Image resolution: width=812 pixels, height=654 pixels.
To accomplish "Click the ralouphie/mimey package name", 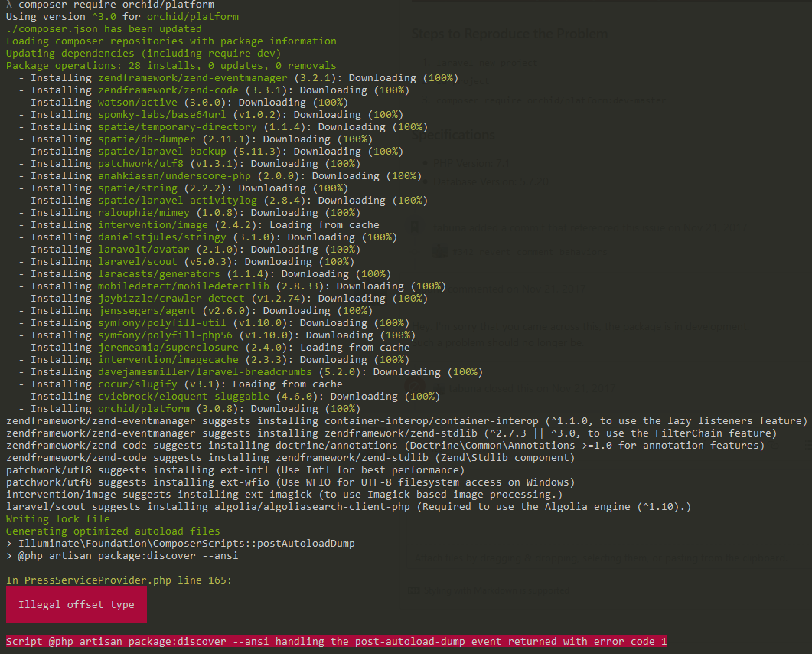I will [144, 212].
